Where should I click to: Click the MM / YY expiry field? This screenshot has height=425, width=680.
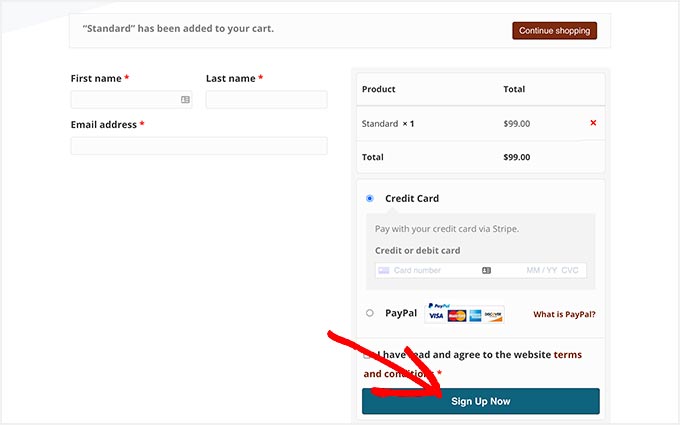[x=540, y=270]
